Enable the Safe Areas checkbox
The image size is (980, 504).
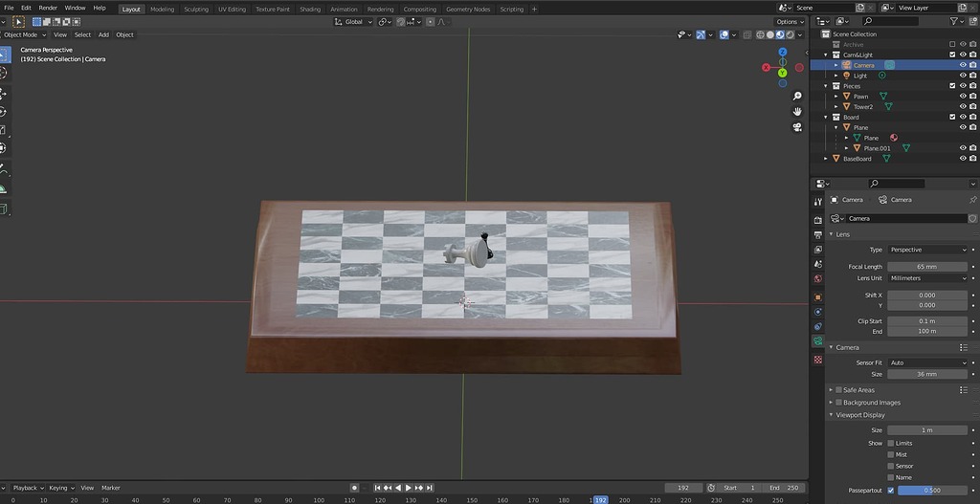click(838, 389)
